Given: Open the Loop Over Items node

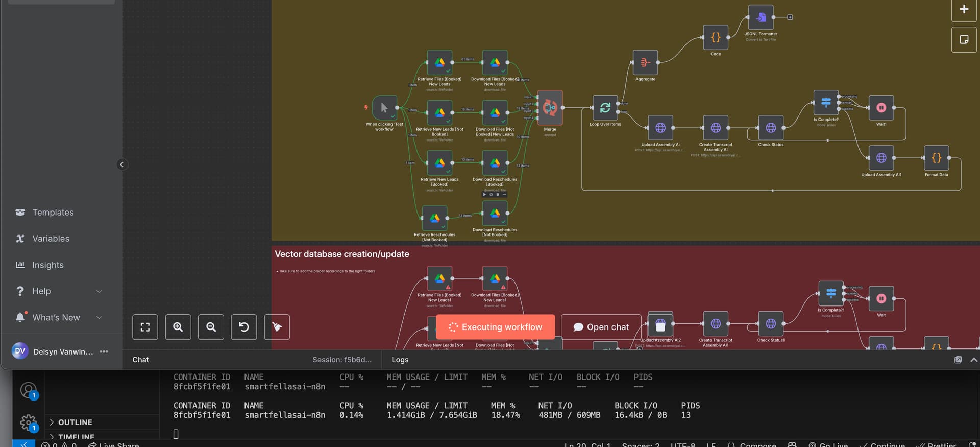Looking at the screenshot, I should coord(605,108).
